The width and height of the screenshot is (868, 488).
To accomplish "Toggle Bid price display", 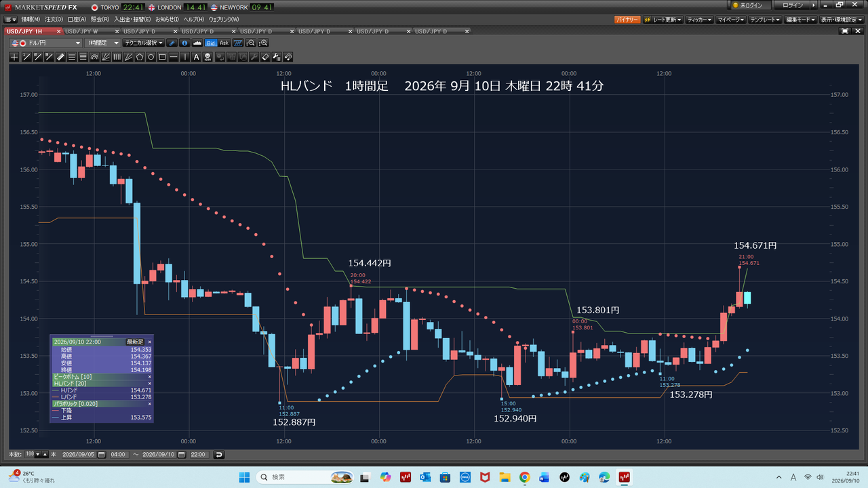I will [x=211, y=43].
